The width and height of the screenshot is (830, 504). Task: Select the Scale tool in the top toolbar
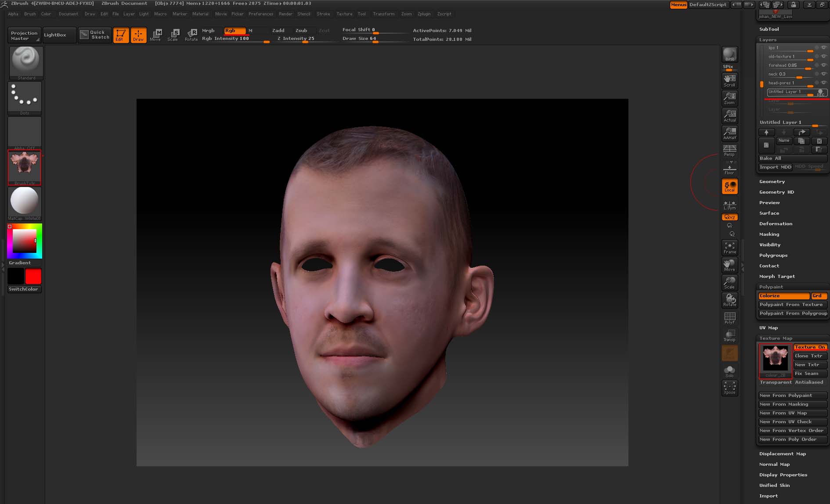pyautogui.click(x=173, y=35)
